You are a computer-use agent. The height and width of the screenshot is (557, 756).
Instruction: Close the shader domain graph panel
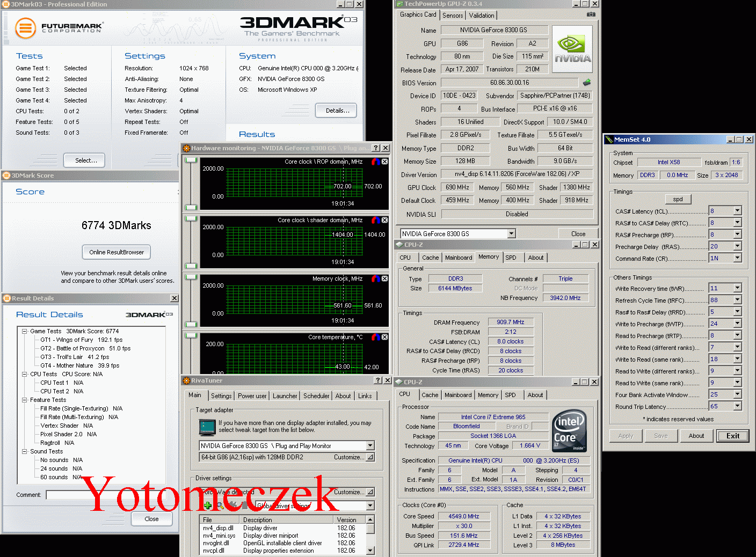coord(384,220)
